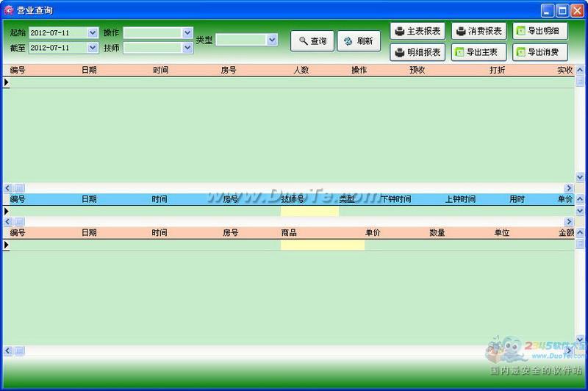Click 导出明细 export button
The height and width of the screenshot is (391, 588).
pyautogui.click(x=540, y=32)
